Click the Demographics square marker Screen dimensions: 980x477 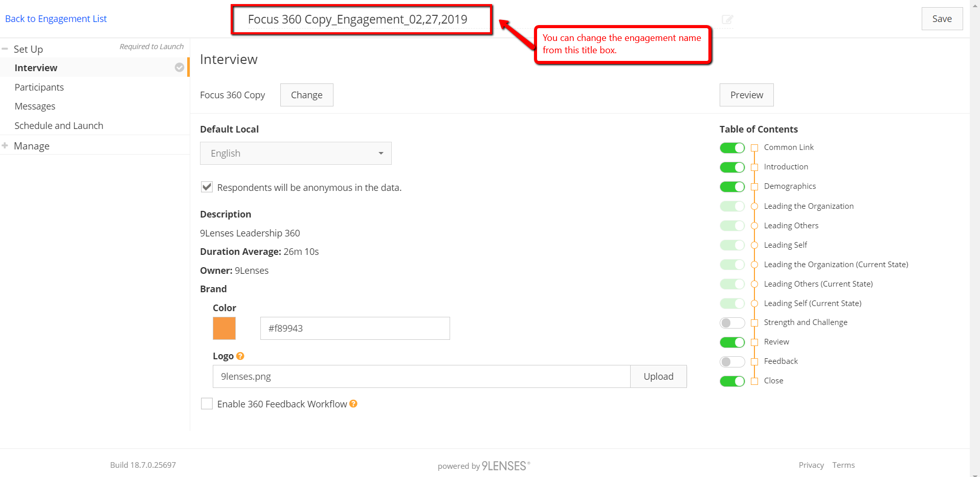[x=754, y=187]
